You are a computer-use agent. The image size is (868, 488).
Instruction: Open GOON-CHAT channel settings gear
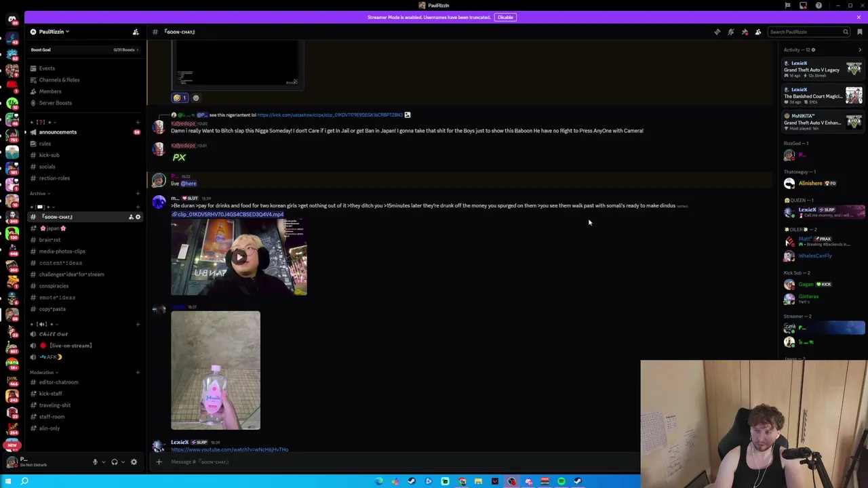tap(138, 217)
